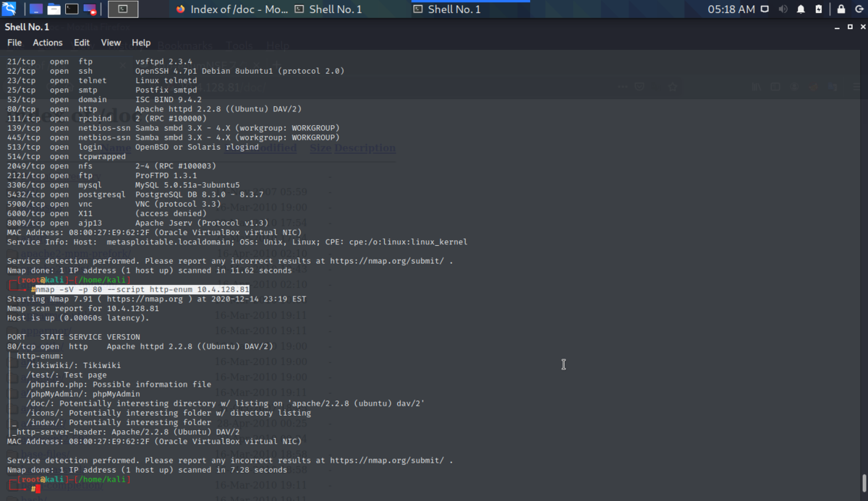Viewport: 868px width, 501px height.
Task: Open the screen recorder panel launcher
Action: (x=90, y=9)
